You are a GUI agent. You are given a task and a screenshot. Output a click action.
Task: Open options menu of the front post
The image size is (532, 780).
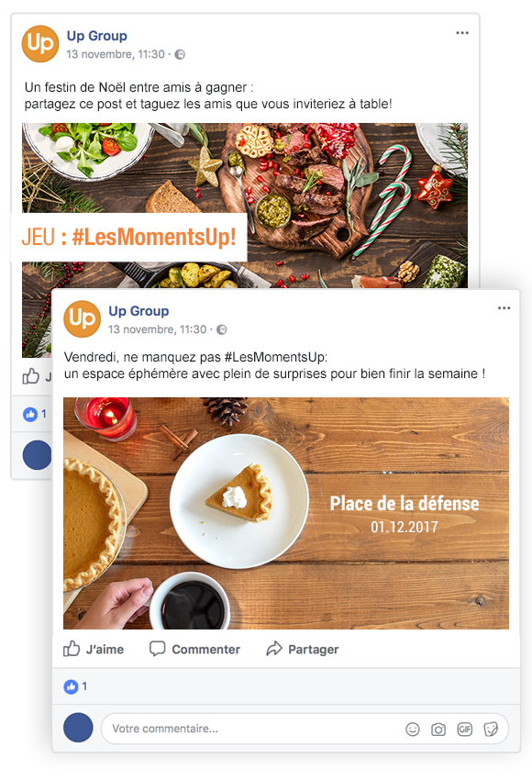click(504, 308)
